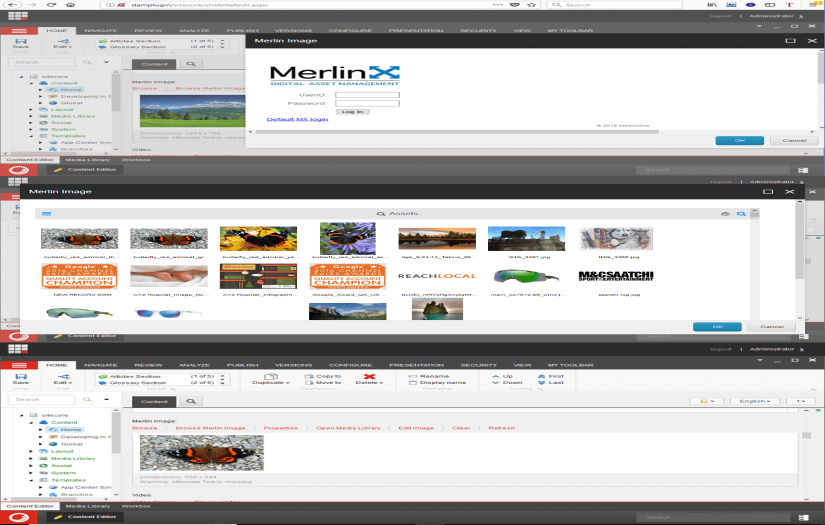The width and height of the screenshot is (825, 525).
Task: Open ANALYZE tab in the butterfly item window
Action: [x=194, y=365]
